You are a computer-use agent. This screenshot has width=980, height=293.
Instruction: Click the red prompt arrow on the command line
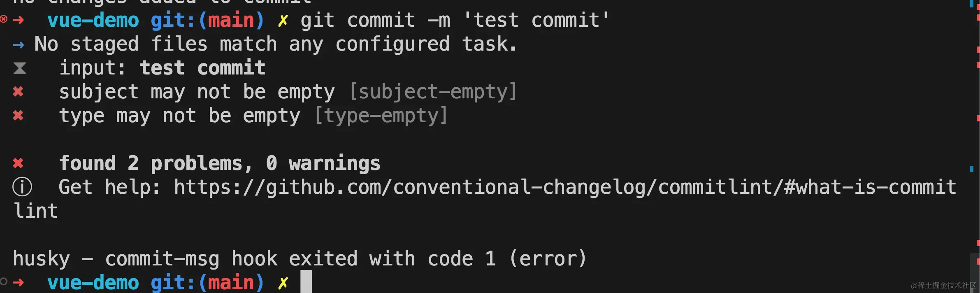click(x=19, y=20)
